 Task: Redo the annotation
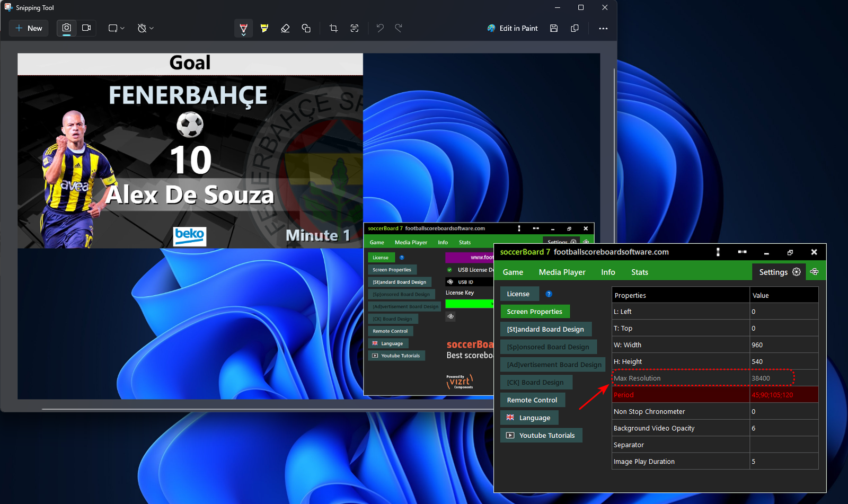399,28
